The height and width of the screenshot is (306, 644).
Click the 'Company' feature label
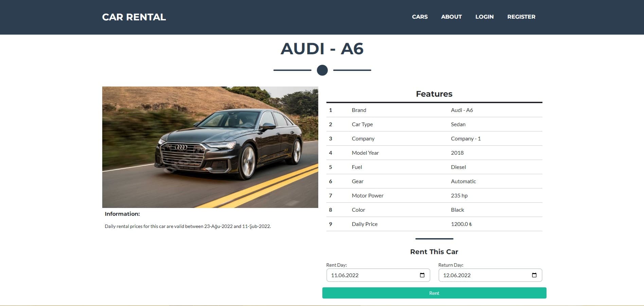point(363,138)
